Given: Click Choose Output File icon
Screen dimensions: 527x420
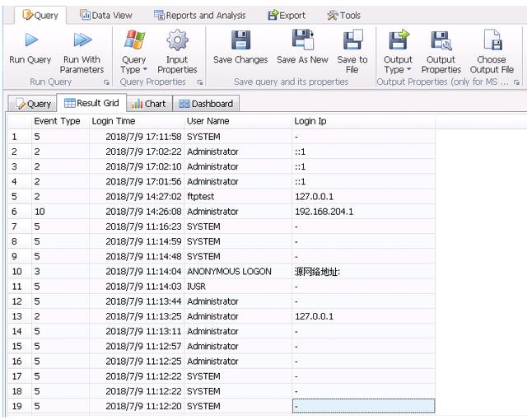Looking at the screenshot, I should click(492, 40).
